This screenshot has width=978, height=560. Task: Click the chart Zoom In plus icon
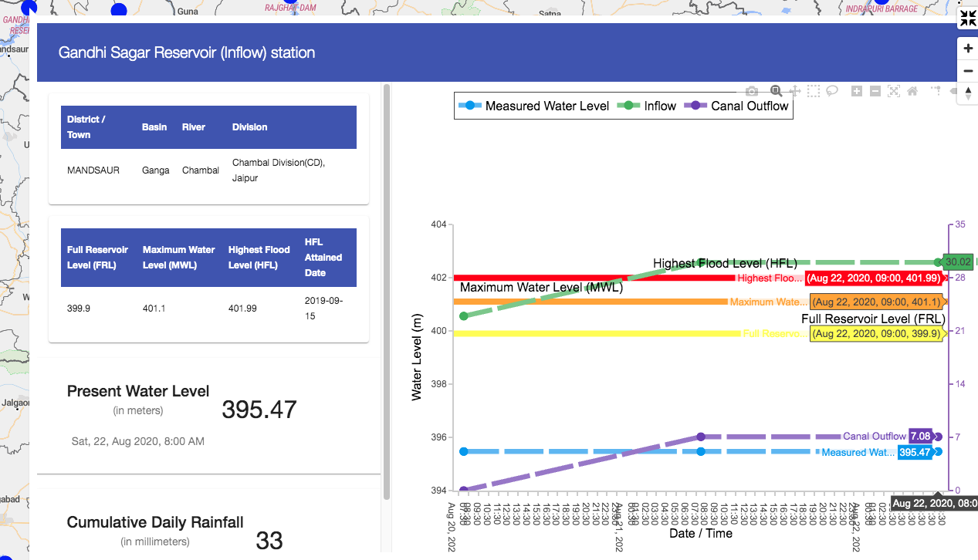[x=857, y=91]
